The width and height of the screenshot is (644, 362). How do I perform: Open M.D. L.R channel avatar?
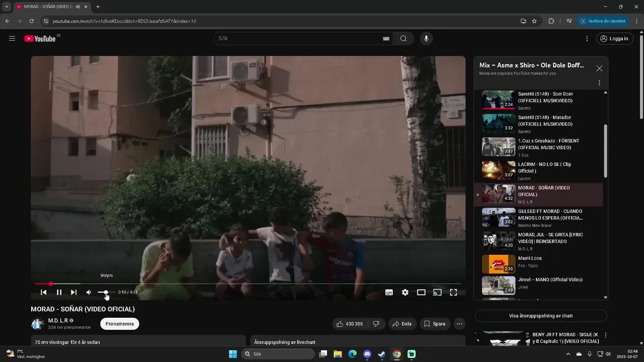[38, 324]
